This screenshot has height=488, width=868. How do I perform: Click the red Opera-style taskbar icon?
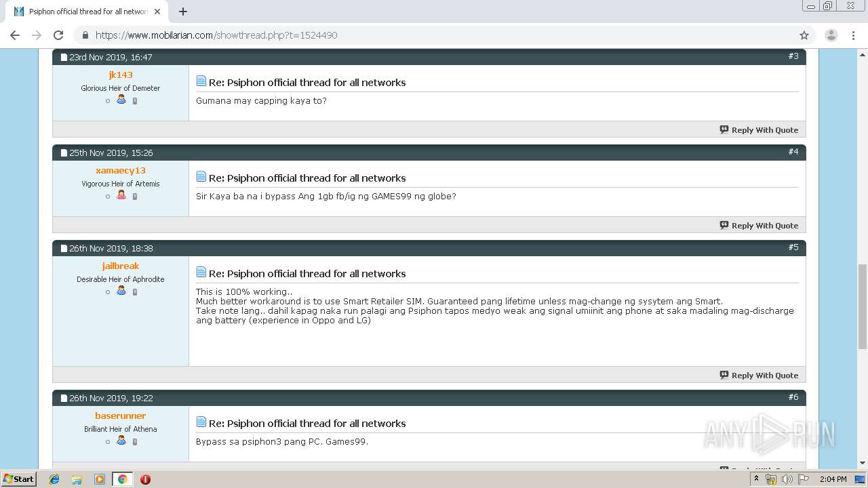[x=145, y=479]
